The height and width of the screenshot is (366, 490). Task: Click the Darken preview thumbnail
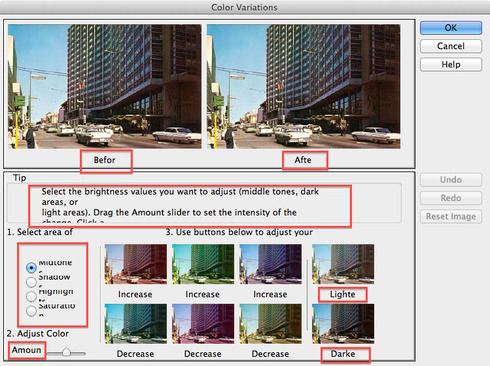point(343,324)
